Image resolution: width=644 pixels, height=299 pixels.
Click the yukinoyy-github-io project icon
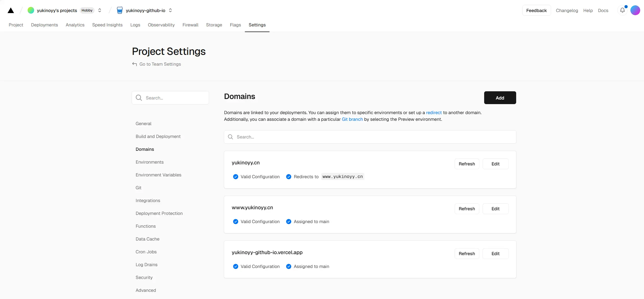click(x=120, y=10)
